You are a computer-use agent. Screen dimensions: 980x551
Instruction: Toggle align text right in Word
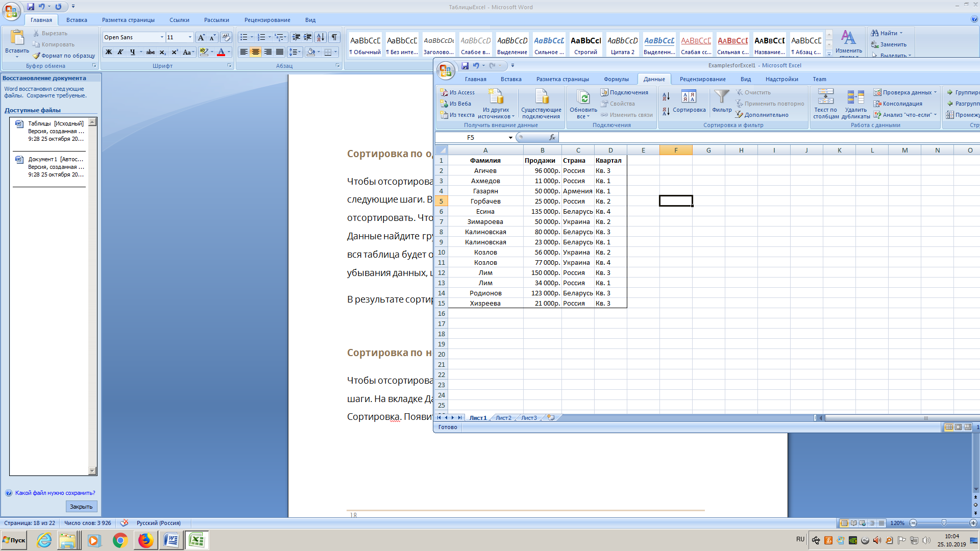click(267, 52)
